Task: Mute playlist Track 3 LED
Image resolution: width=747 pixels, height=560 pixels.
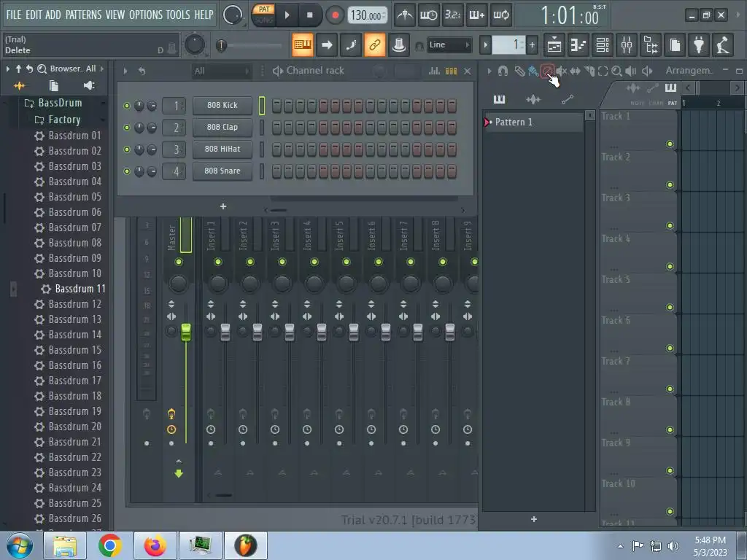Action: 670,226
